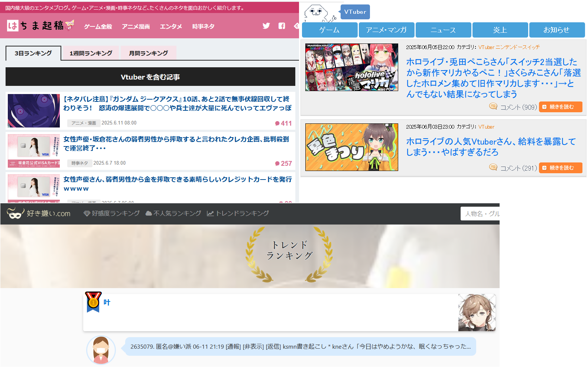The image size is (588, 368).
Task: Open the ホロライブ 給料を暴露 article title
Action: pos(491,147)
